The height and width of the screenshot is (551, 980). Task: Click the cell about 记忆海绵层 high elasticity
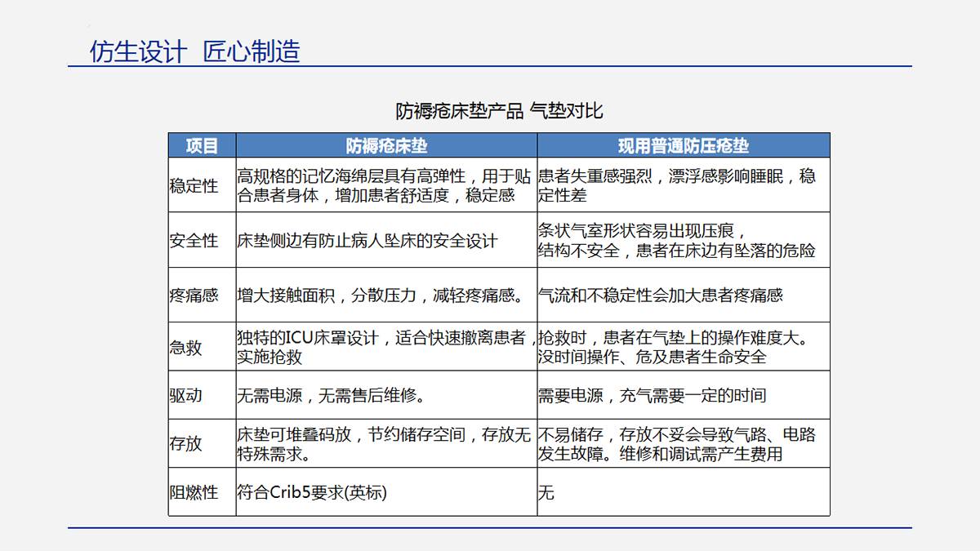point(384,185)
